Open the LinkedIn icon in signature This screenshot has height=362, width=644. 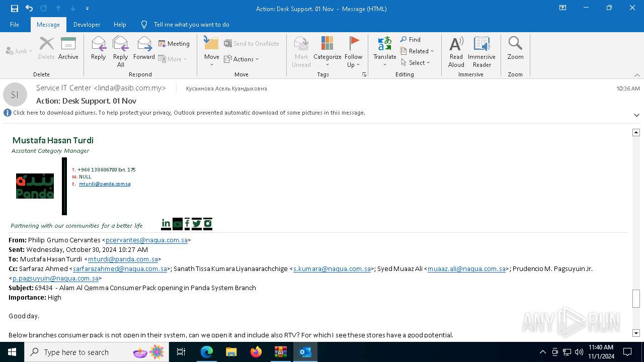166,224
